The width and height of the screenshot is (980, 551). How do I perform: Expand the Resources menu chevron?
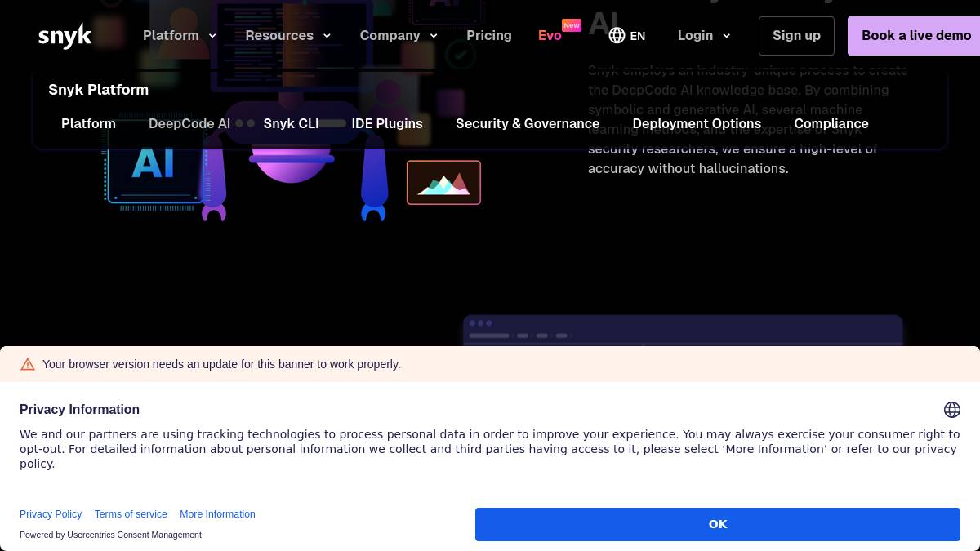coord(327,36)
